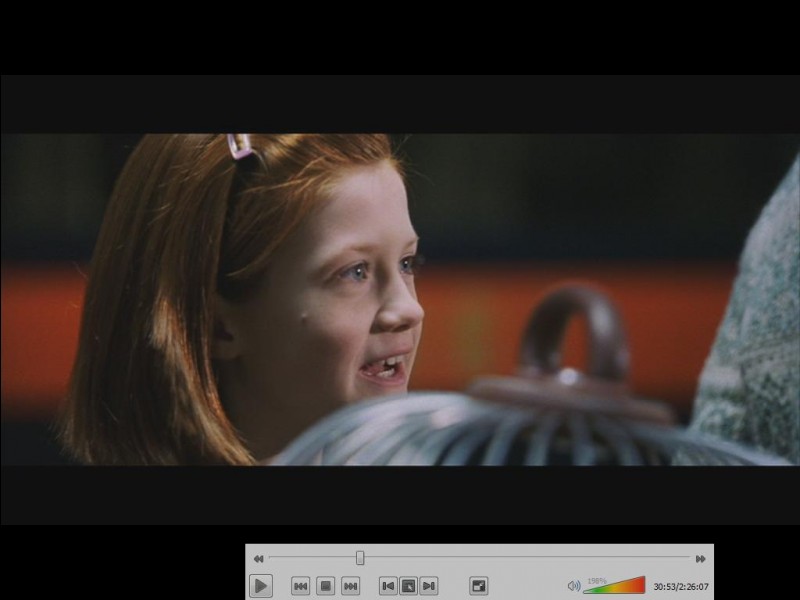Screen dimensions: 800x600
Task: Start playback with the Play button
Action: (x=261, y=586)
